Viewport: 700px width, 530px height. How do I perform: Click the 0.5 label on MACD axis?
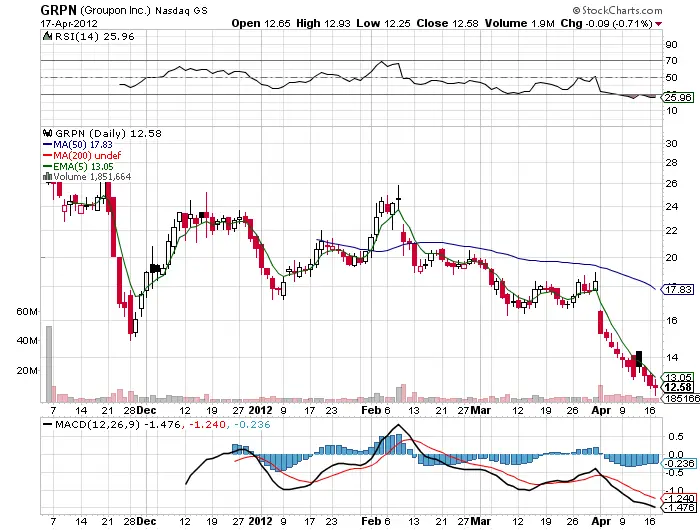tap(675, 437)
